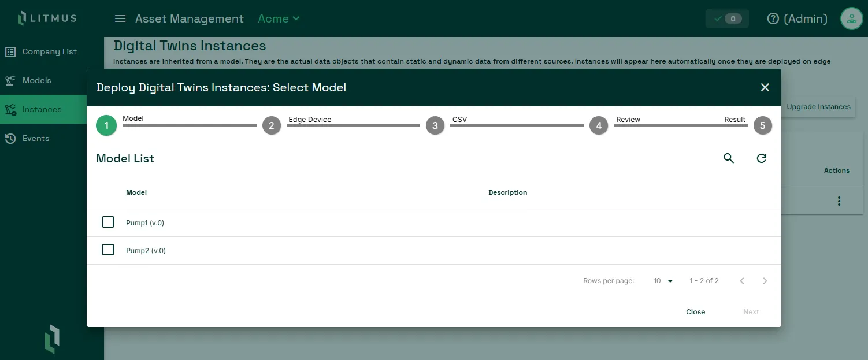The height and width of the screenshot is (360, 868).
Task: Close the Deploy Digital Twins dialog with X
Action: pos(765,87)
